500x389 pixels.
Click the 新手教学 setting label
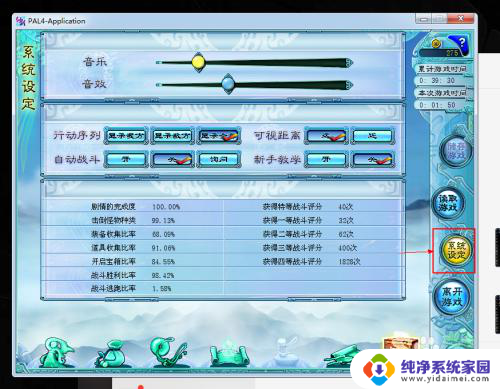pos(277,160)
